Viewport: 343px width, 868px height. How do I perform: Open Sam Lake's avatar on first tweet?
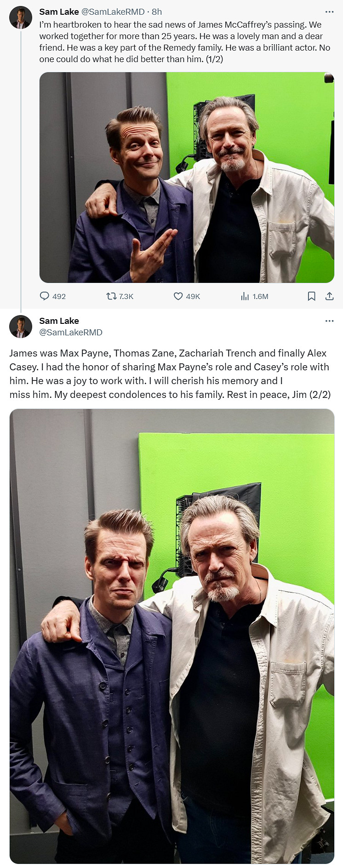(x=21, y=18)
